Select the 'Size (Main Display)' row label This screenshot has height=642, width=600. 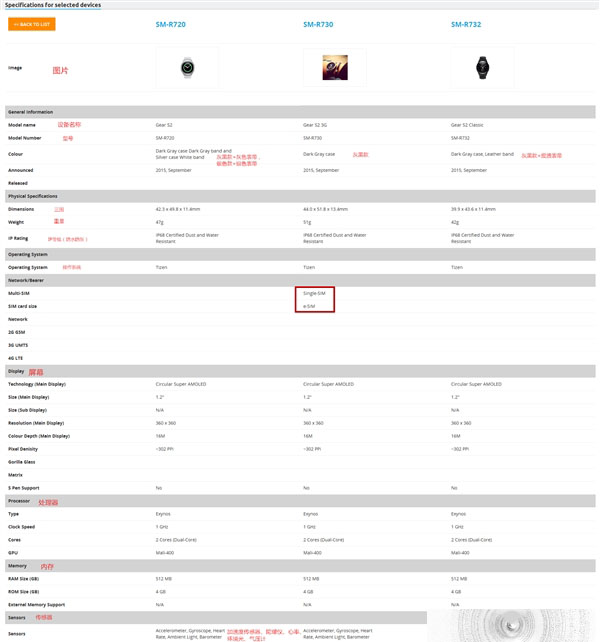[x=28, y=397]
